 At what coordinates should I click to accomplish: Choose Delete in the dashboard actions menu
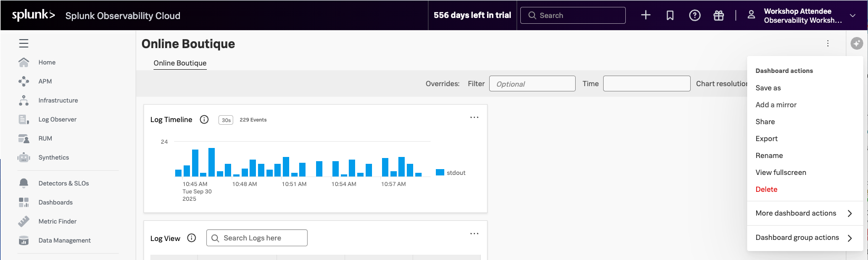pos(766,189)
